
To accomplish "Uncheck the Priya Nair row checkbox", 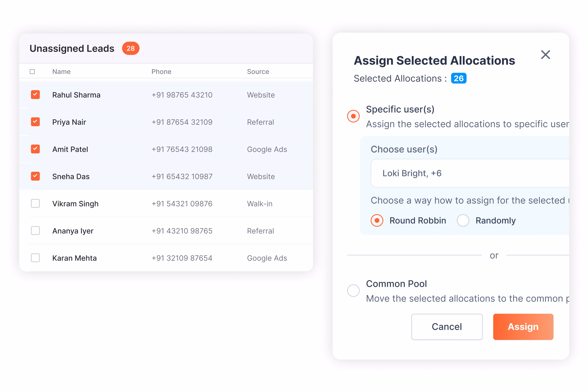I will tap(35, 122).
